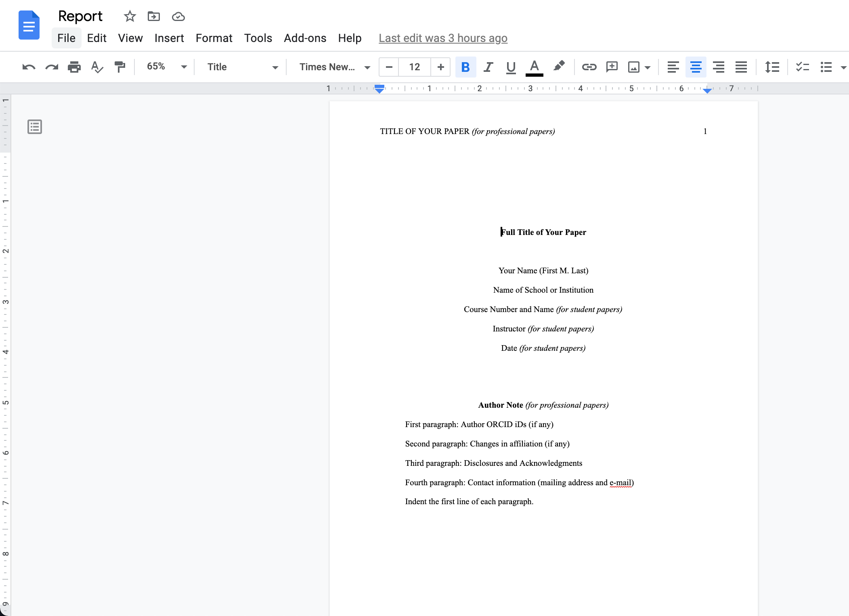Open the Styles dropdown showing Title
Image resolution: width=849 pixels, height=616 pixels.
tap(241, 67)
